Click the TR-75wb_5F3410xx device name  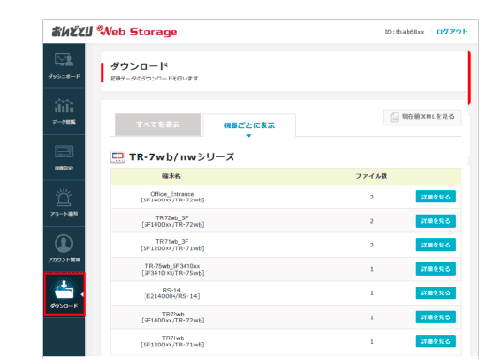[172, 266]
